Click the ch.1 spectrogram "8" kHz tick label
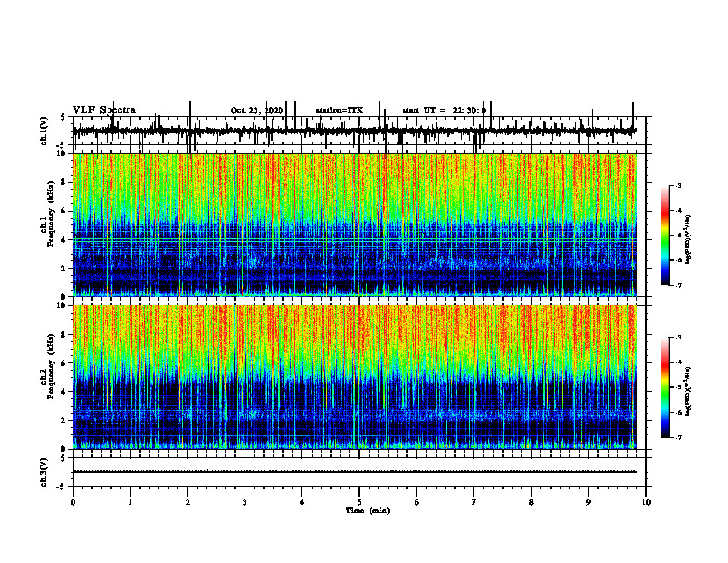This screenshot has width=728, height=563. [63, 182]
